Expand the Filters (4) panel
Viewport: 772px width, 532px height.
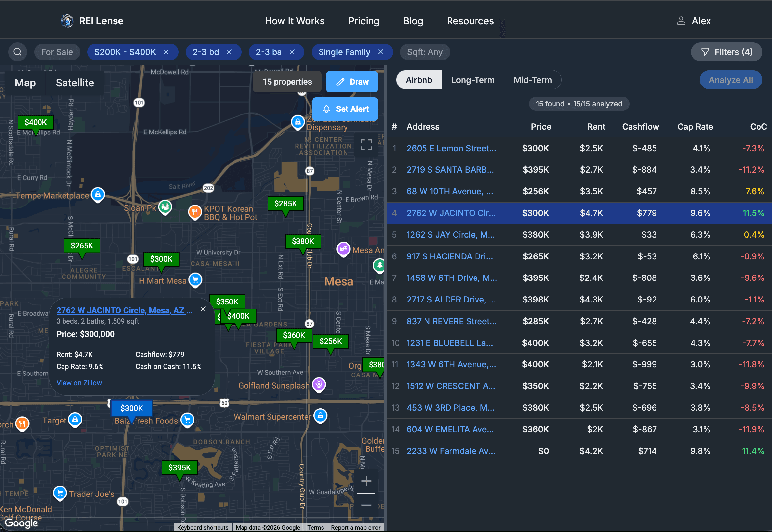tap(727, 52)
